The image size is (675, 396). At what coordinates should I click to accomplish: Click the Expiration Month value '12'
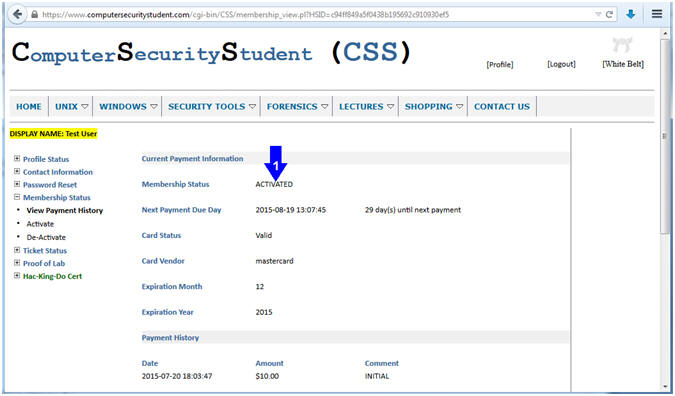pos(260,287)
